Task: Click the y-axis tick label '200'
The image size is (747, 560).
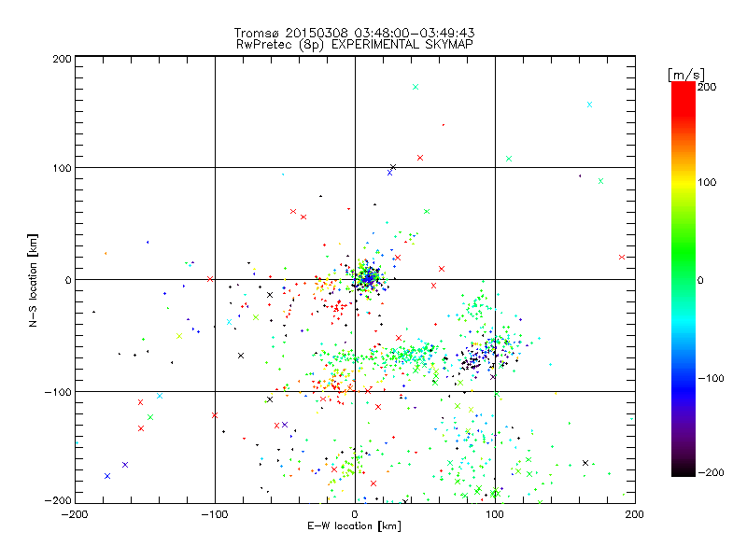Action: (x=62, y=59)
